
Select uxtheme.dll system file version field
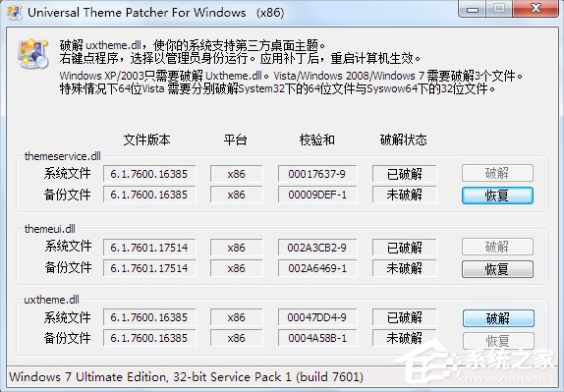pyautogui.click(x=149, y=317)
